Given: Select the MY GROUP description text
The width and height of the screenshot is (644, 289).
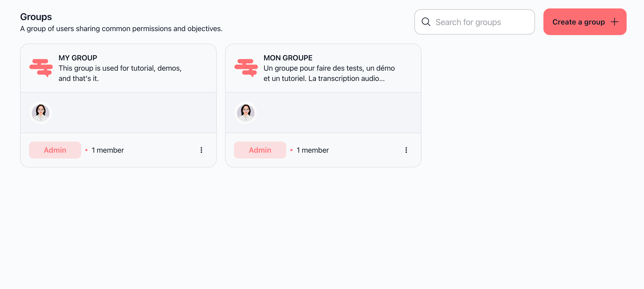Looking at the screenshot, I should [x=120, y=73].
